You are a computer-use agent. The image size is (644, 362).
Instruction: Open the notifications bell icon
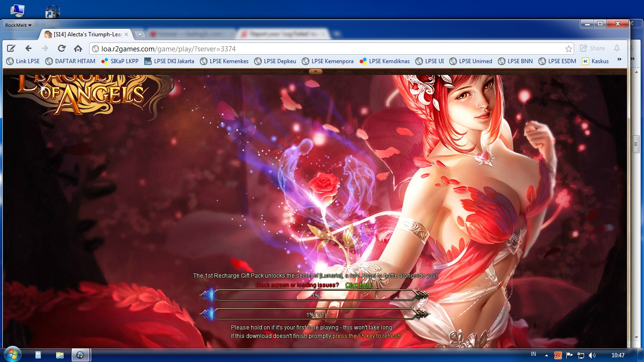point(617,48)
